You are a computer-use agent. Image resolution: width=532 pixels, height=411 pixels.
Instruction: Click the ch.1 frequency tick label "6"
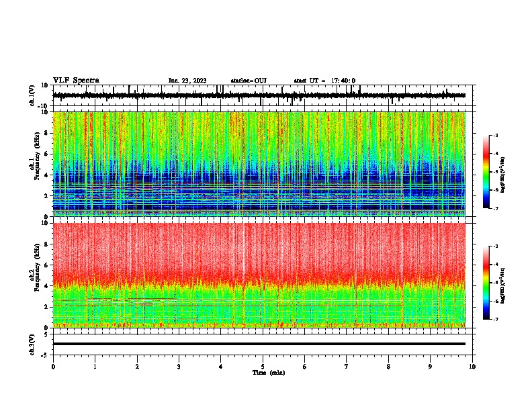coord(46,154)
